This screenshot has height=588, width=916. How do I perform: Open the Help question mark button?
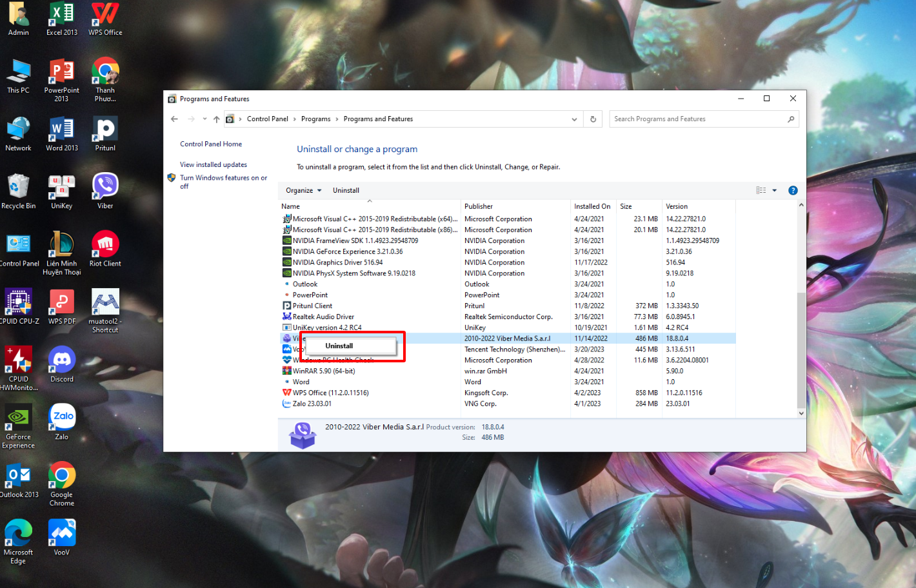793,190
